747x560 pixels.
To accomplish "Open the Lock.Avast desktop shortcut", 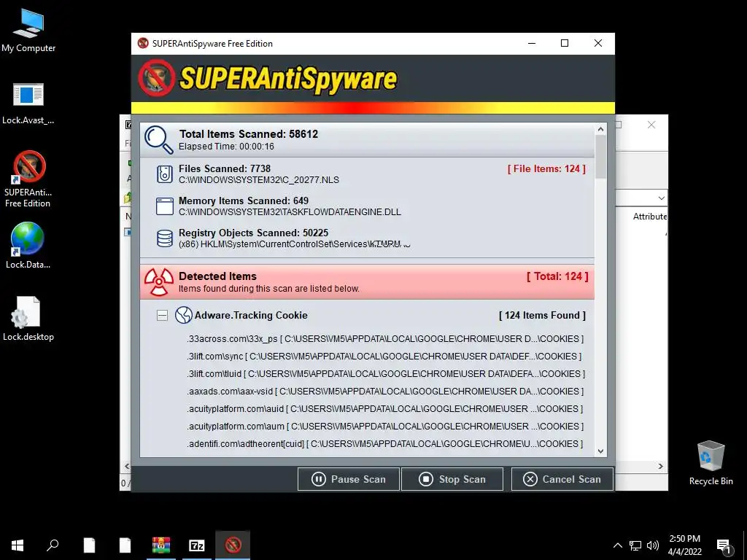I will (x=28, y=104).
